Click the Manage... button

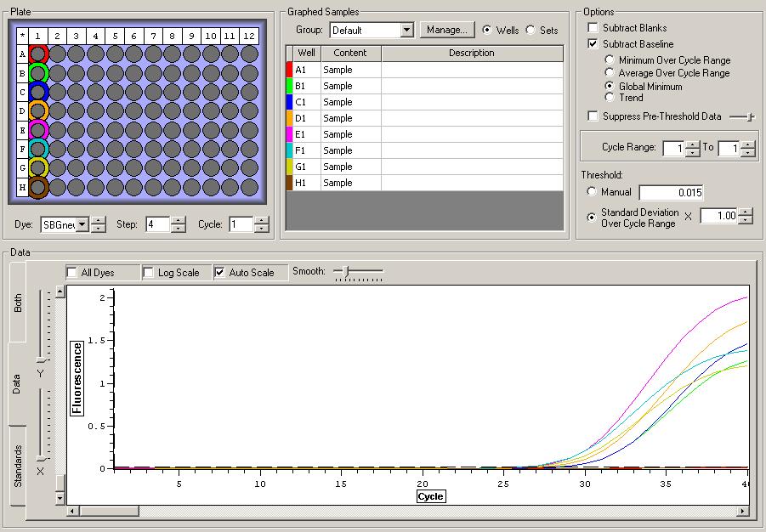(447, 30)
